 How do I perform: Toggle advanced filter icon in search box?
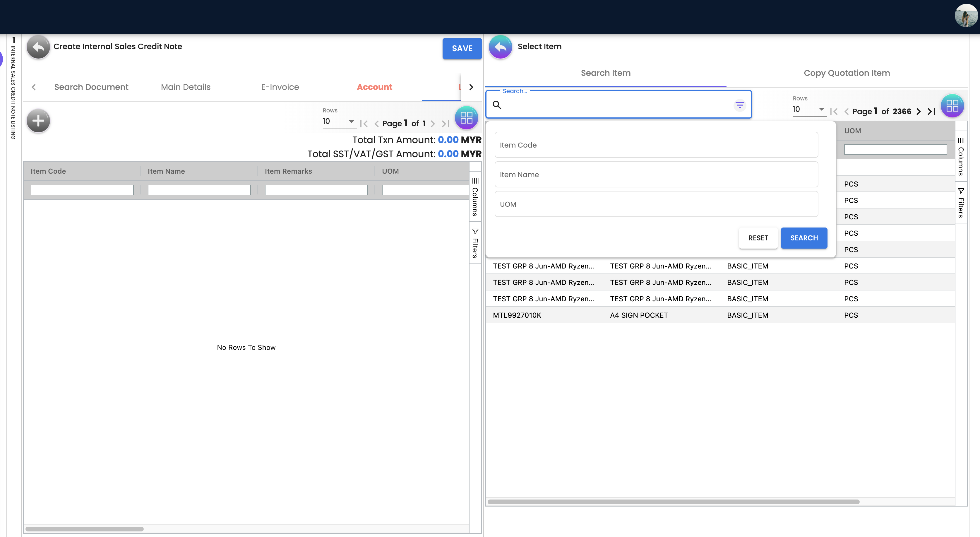[x=740, y=105]
